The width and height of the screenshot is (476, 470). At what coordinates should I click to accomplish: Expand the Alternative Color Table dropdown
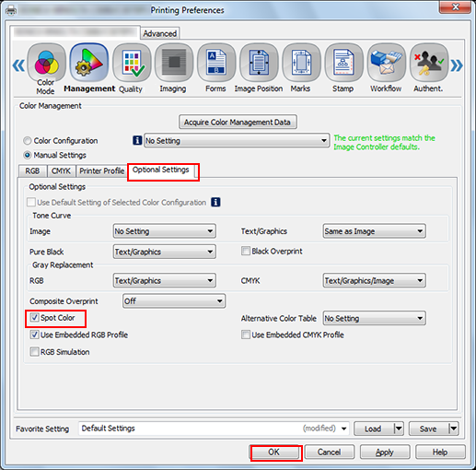pyautogui.click(x=374, y=318)
